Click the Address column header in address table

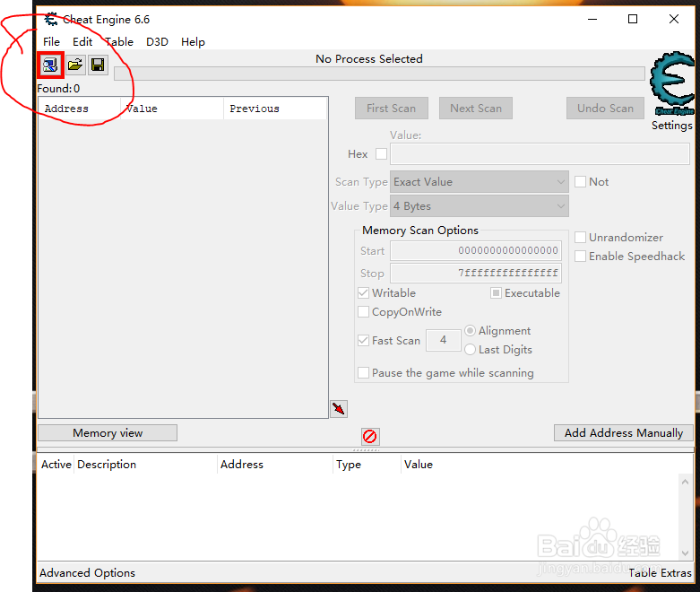click(275, 465)
